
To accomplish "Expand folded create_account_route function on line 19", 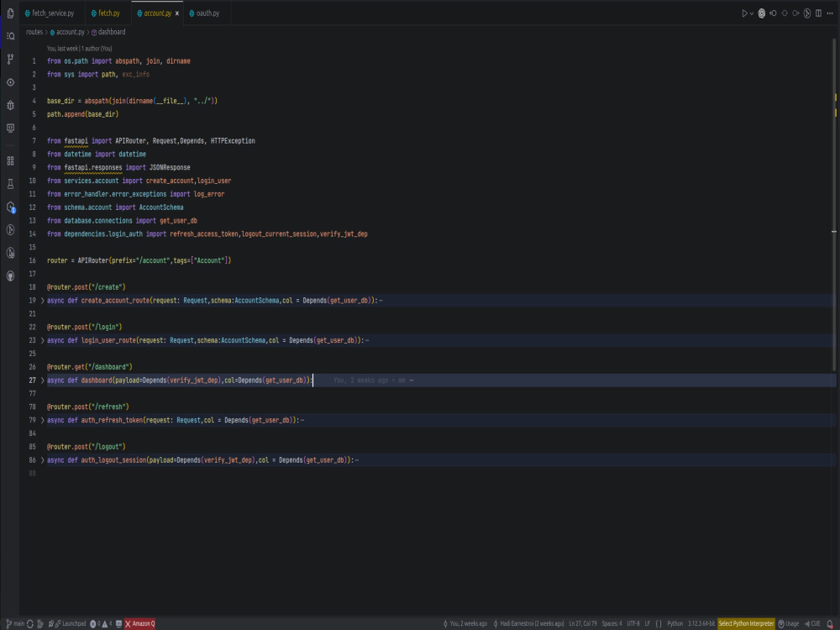I will click(43, 301).
